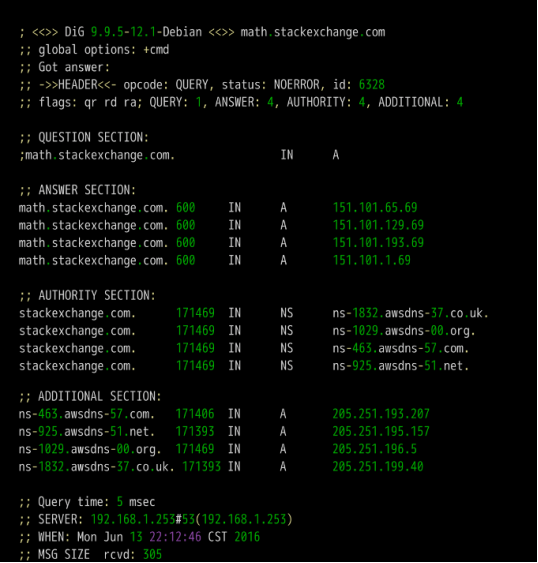538x563 pixels.
Task: Click the IP address 151.101.1.69
Action: (x=372, y=260)
